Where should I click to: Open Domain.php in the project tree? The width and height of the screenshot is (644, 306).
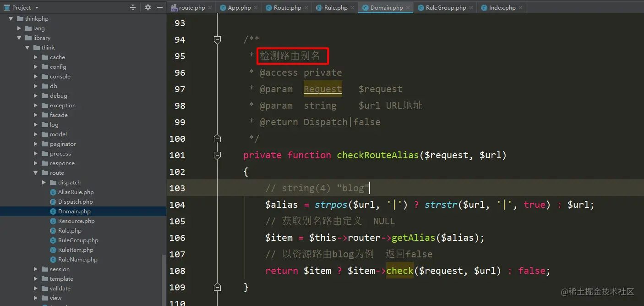tap(74, 211)
